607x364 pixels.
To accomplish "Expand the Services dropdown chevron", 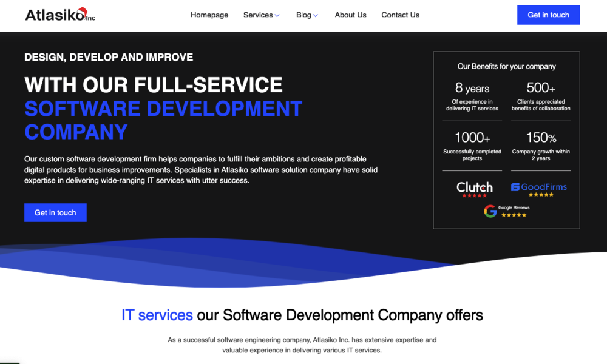I will [x=277, y=15].
